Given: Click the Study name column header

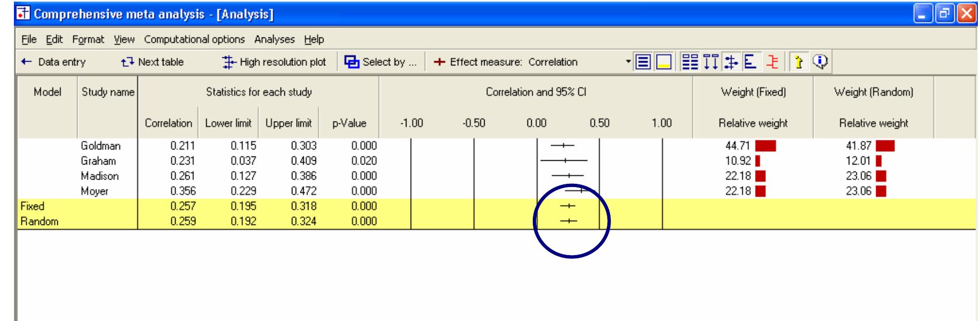Looking at the screenshot, I should (x=108, y=92).
